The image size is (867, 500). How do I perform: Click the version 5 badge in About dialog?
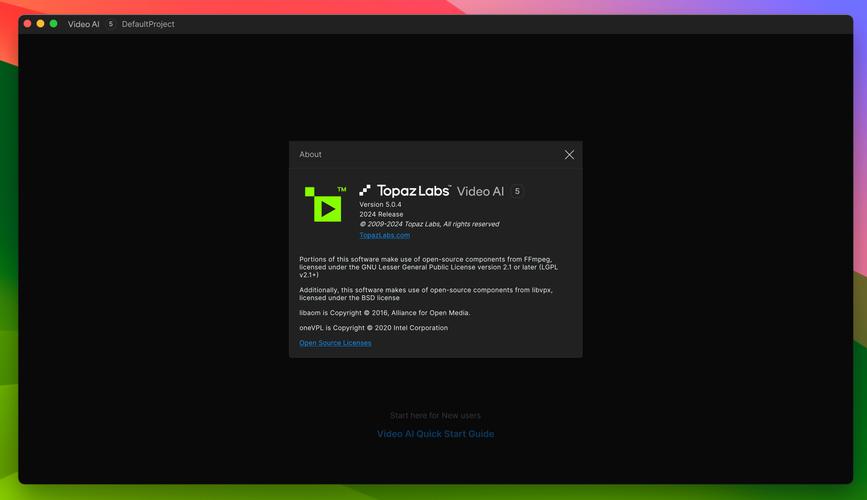pos(517,191)
